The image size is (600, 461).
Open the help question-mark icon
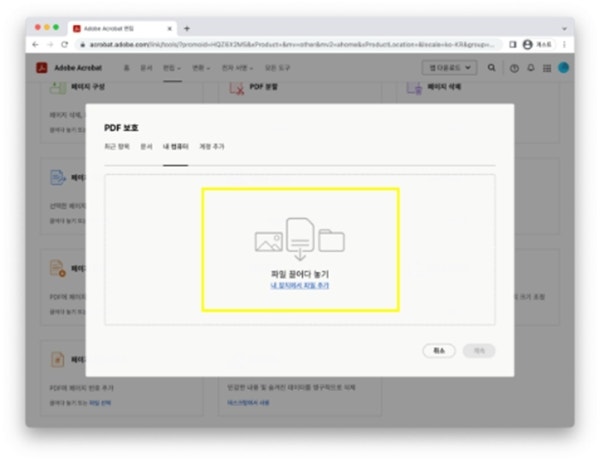[x=514, y=68]
